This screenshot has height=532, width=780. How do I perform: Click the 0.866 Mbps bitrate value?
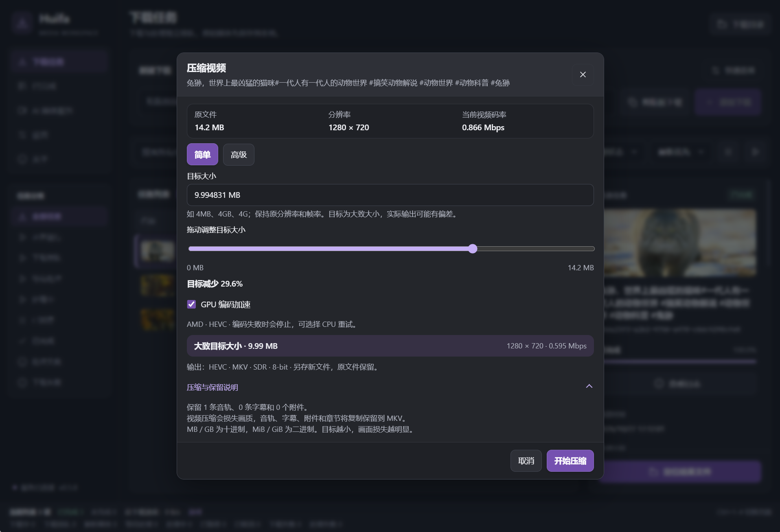click(483, 127)
